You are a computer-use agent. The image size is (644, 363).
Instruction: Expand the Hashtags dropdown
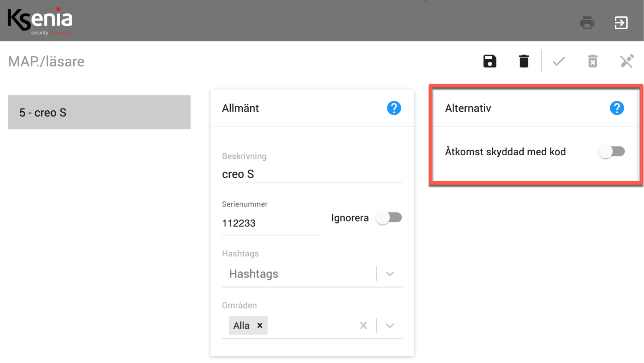[390, 274]
